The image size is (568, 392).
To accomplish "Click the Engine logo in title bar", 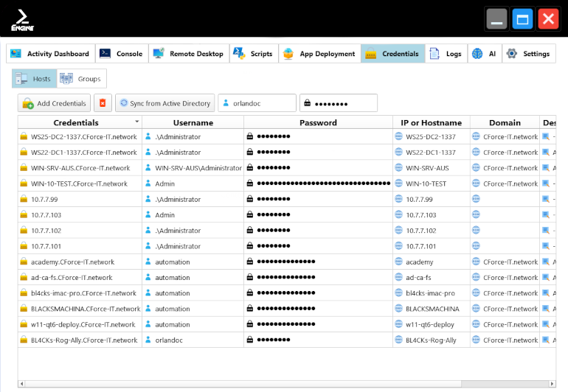I will [x=22, y=20].
